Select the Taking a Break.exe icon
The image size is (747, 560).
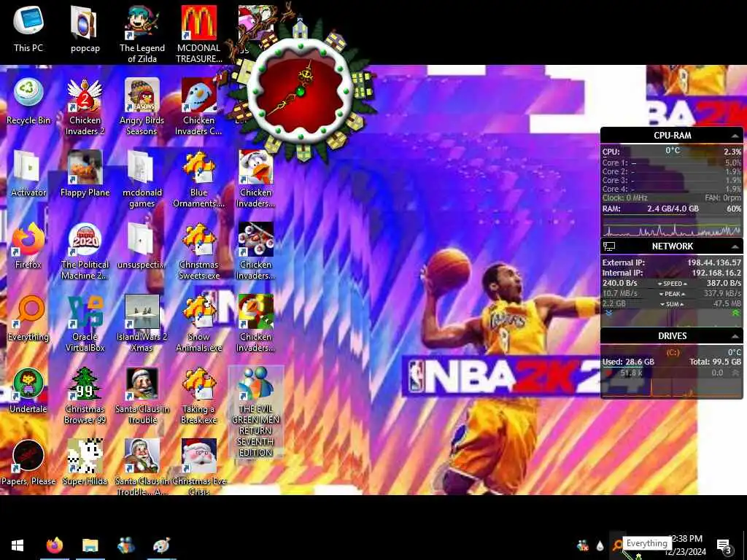pyautogui.click(x=199, y=395)
